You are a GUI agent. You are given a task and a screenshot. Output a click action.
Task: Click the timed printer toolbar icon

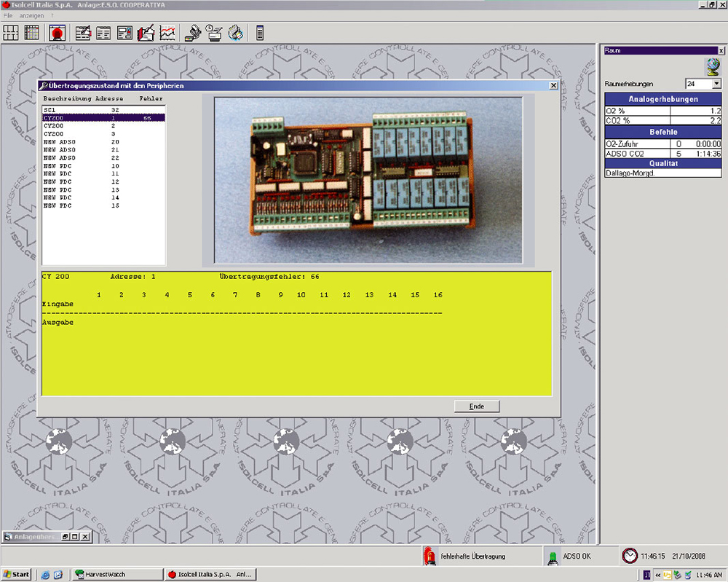[214, 32]
